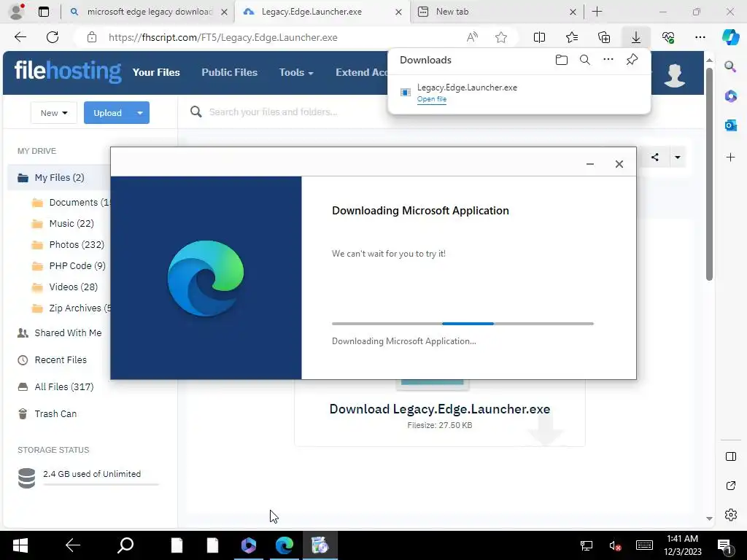
Task: Close the Downloading Microsoft Application dialog
Action: tap(619, 164)
